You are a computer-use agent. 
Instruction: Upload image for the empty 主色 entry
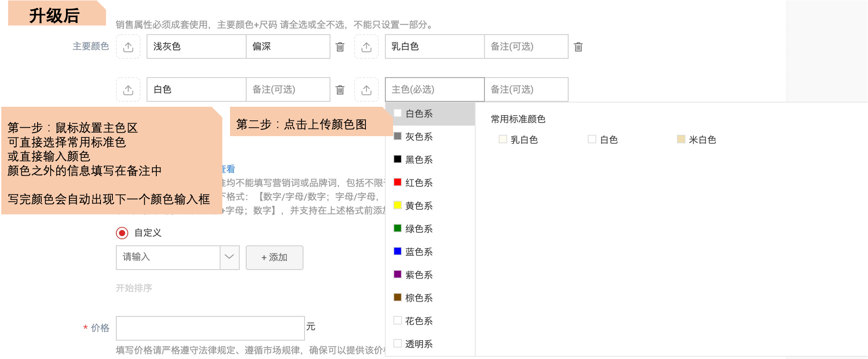(x=366, y=90)
